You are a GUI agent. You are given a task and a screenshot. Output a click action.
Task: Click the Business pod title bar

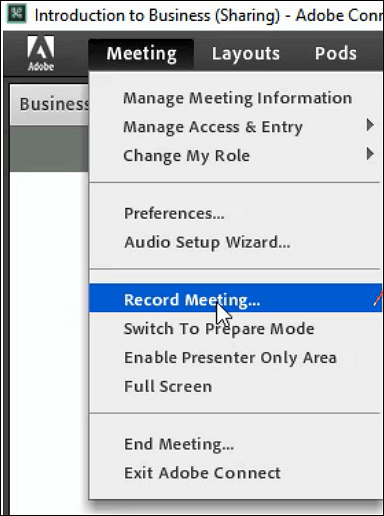49,104
